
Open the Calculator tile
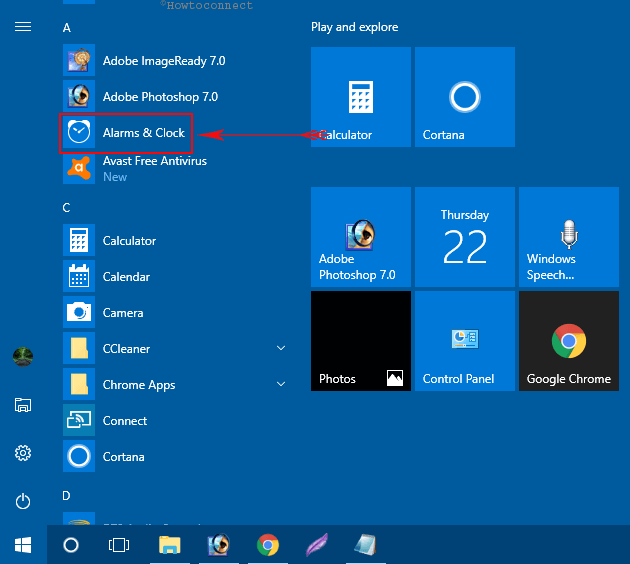pos(361,97)
